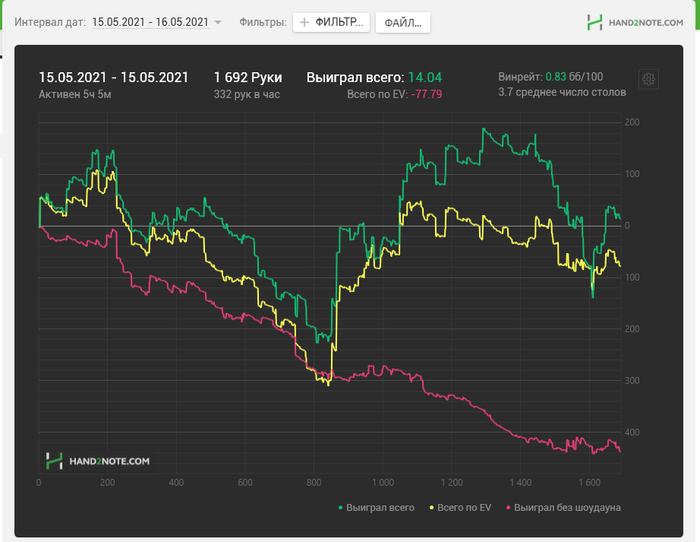Click the date range 15.05.2021 - 16.05.2021 field

[x=150, y=22]
